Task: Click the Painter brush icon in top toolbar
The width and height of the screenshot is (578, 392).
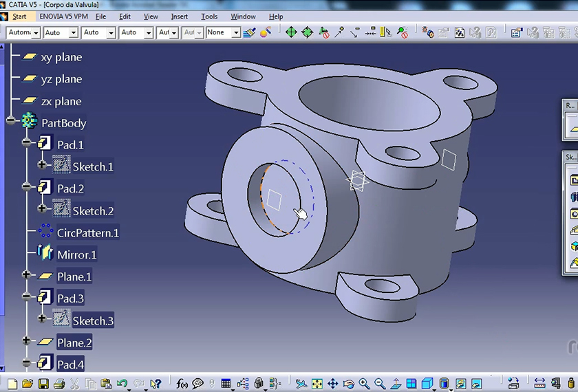Action: pyautogui.click(x=249, y=32)
